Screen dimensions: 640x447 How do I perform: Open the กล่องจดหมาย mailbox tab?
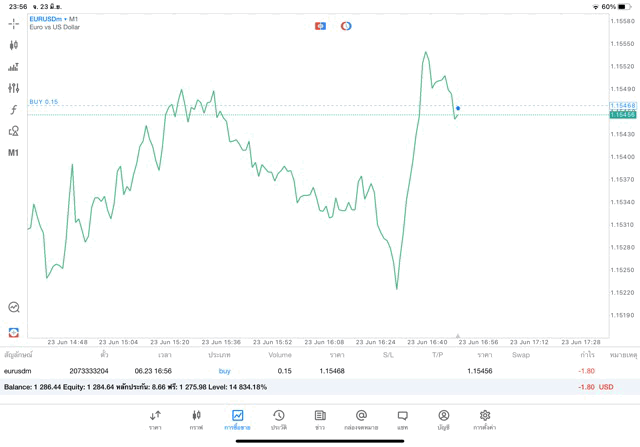[x=361, y=420]
